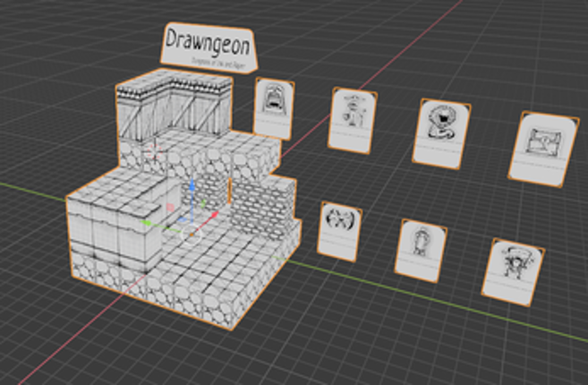Select the thin orange-outlined object beside brick wall
This screenshot has width=588, height=385.
[x=229, y=191]
